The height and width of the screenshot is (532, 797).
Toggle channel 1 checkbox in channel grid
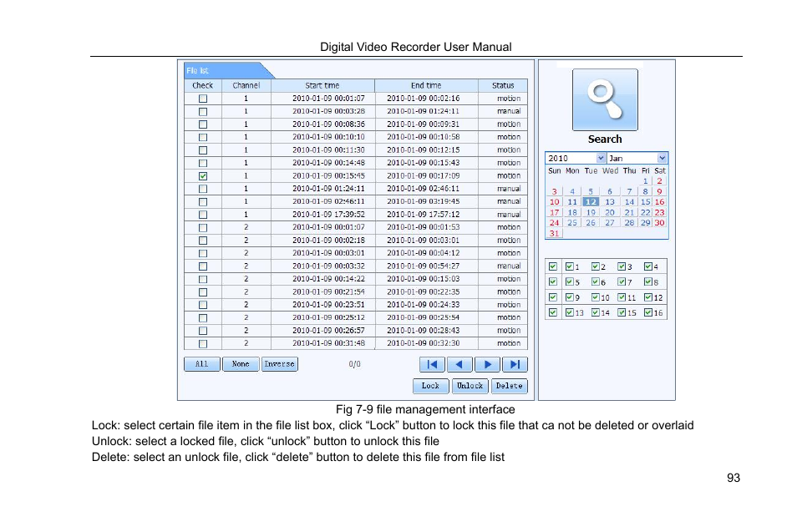click(x=569, y=266)
